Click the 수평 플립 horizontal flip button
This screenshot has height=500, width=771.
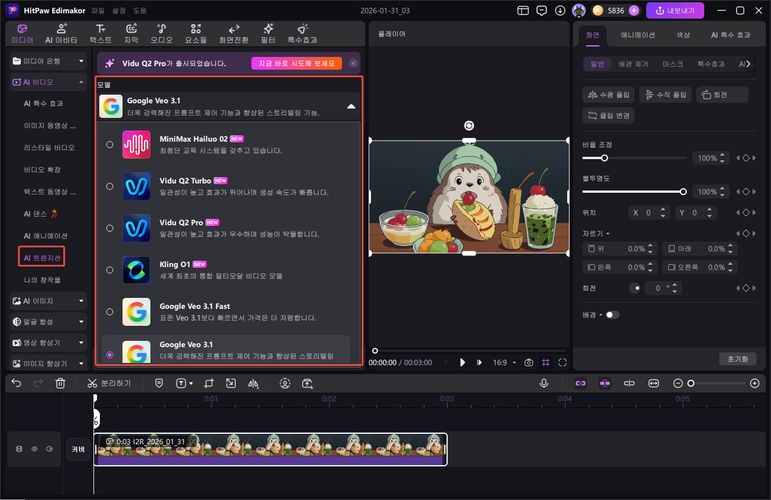(x=608, y=94)
